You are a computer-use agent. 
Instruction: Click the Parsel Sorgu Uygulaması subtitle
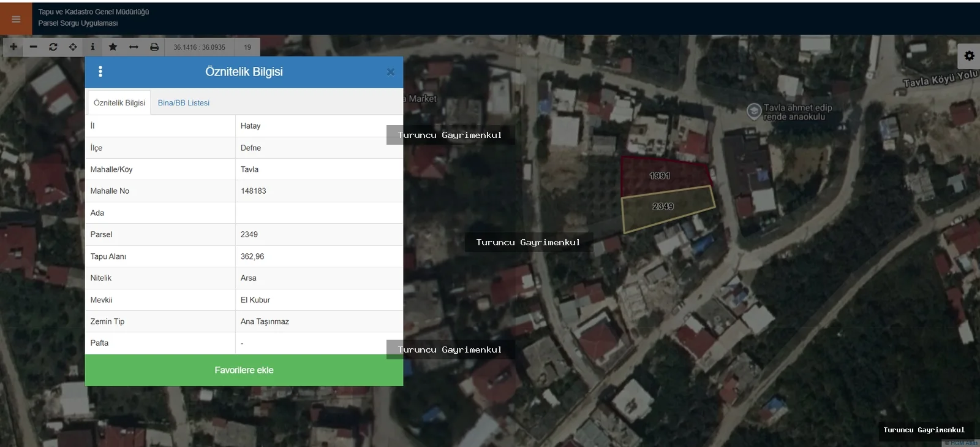point(78,23)
